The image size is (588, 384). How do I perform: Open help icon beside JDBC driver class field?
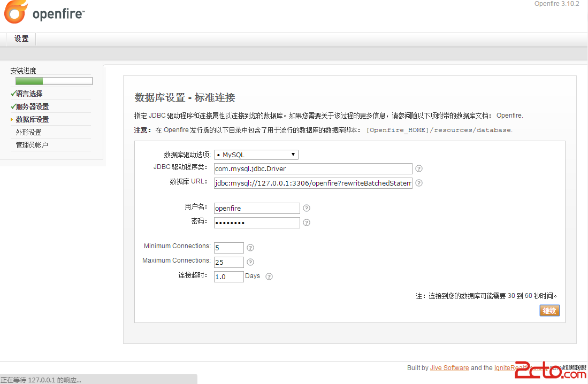coord(419,169)
